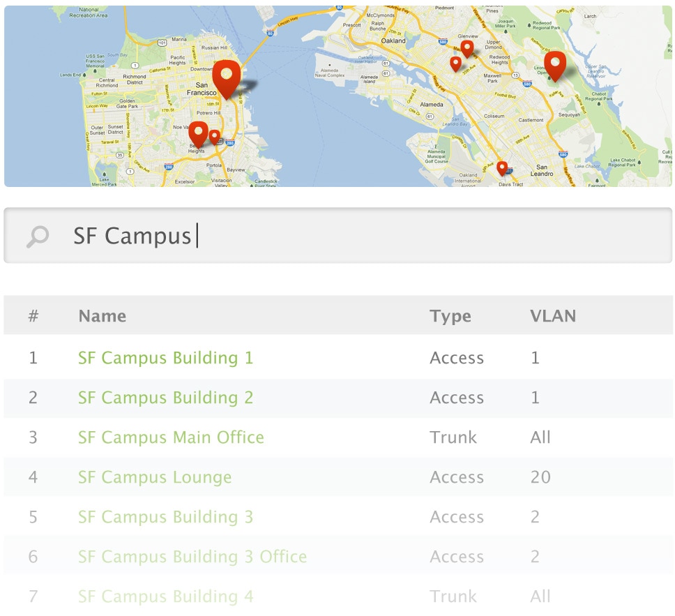This screenshot has height=616, width=675.
Task: Click the small pin beside the Bernal Heights pin
Action: (214, 137)
